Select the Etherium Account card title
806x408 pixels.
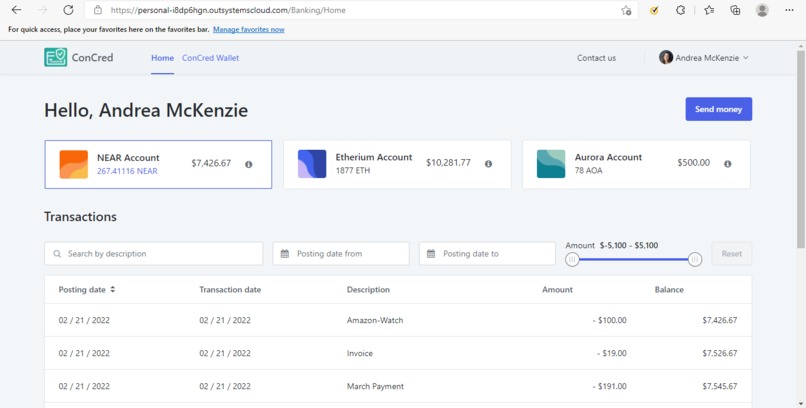pyautogui.click(x=374, y=157)
